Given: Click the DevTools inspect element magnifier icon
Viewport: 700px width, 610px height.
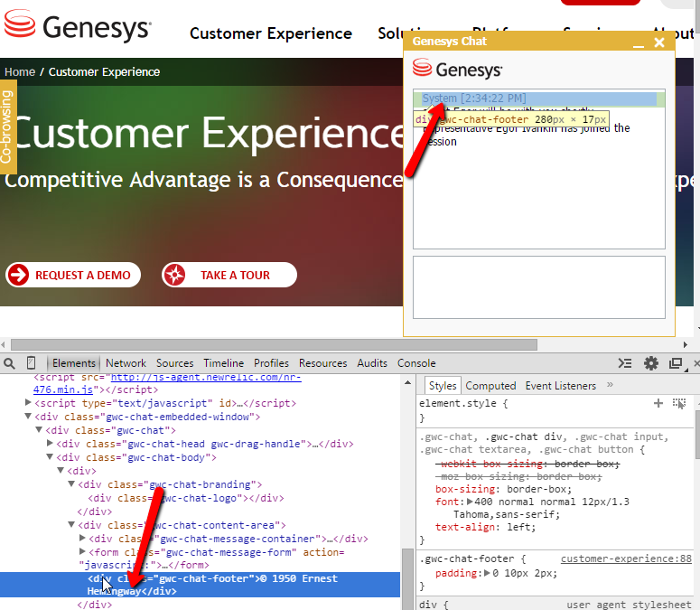Looking at the screenshot, I should tap(10, 363).
